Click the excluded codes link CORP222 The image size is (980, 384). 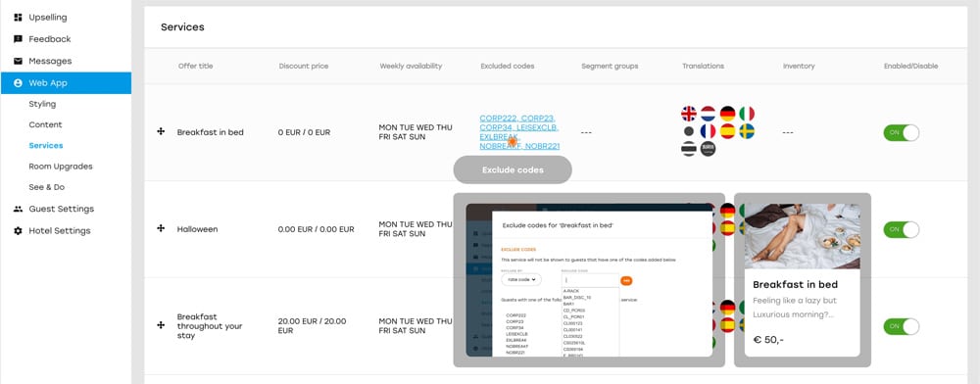tap(498, 118)
